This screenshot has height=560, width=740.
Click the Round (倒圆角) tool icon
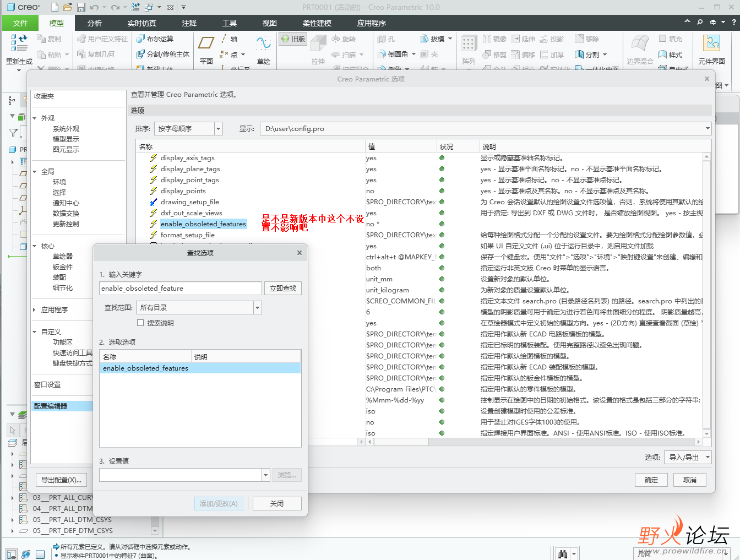[x=382, y=54]
